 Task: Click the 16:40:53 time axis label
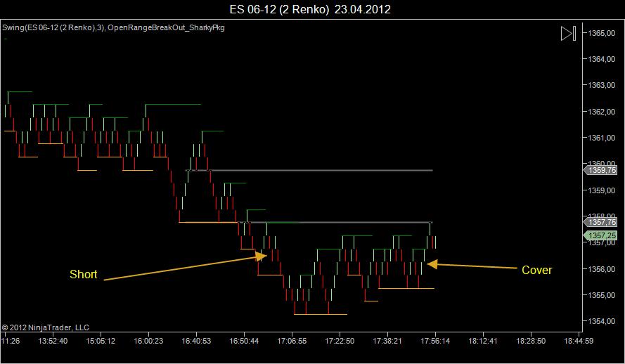click(x=196, y=341)
